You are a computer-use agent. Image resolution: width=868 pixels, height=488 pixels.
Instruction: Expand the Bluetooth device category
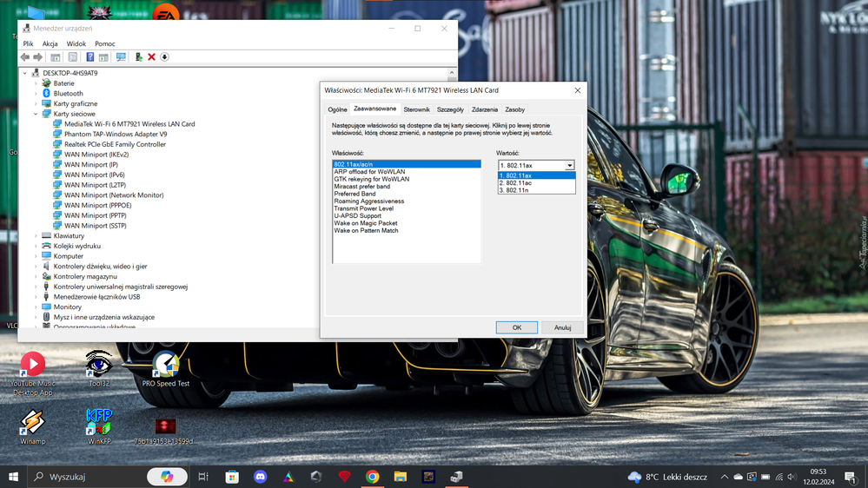(36, 94)
